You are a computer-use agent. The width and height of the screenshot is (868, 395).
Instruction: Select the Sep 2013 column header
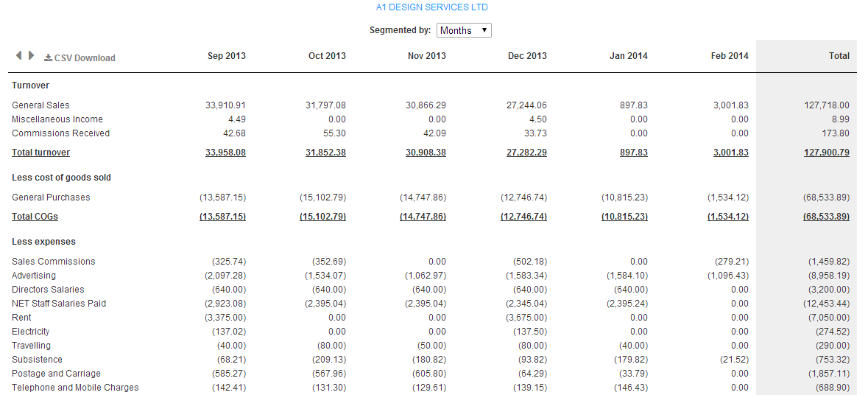(x=227, y=56)
